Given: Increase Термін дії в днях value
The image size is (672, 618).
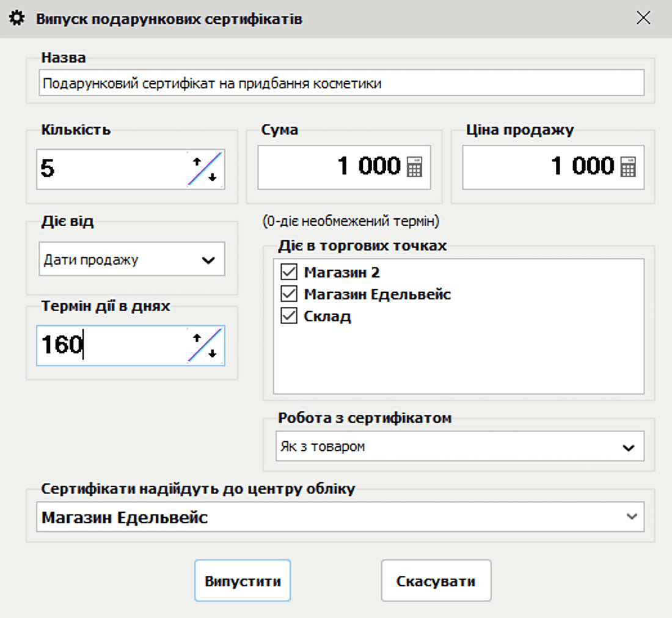Looking at the screenshot, I should click(x=197, y=337).
